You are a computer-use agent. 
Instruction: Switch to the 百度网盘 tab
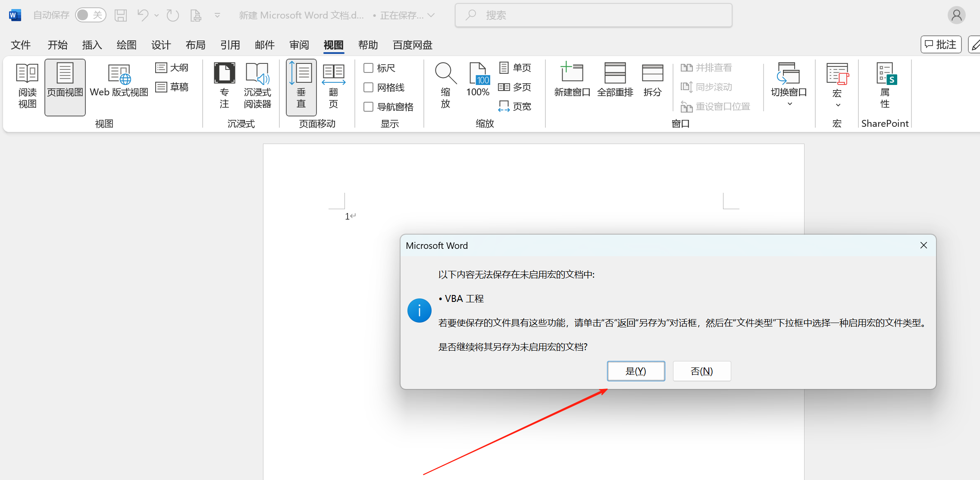tap(413, 45)
